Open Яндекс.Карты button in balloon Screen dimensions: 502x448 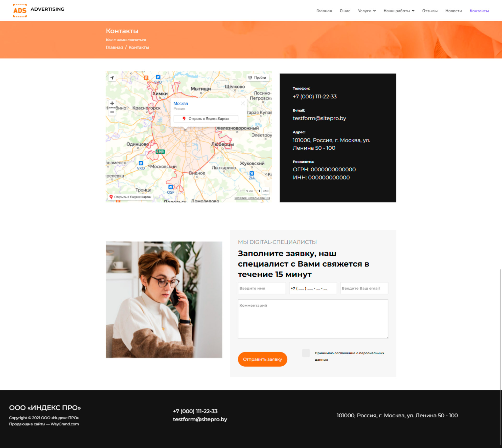click(x=206, y=119)
